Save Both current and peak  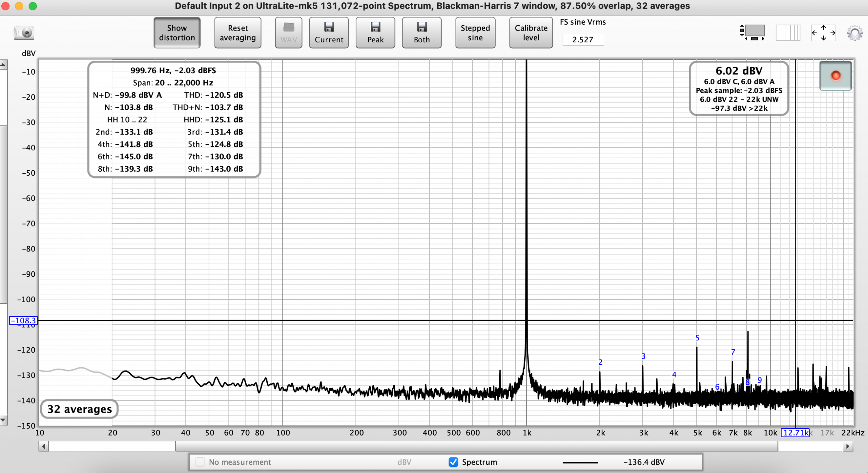[422, 33]
